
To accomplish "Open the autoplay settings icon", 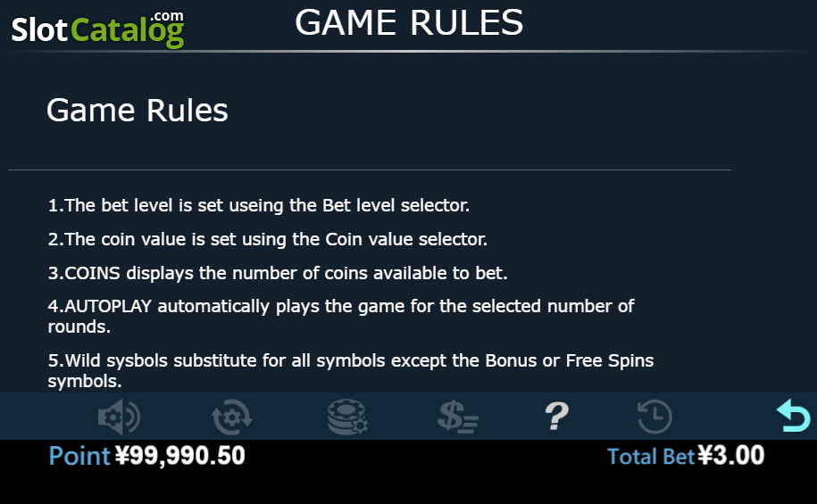I will click(x=232, y=417).
